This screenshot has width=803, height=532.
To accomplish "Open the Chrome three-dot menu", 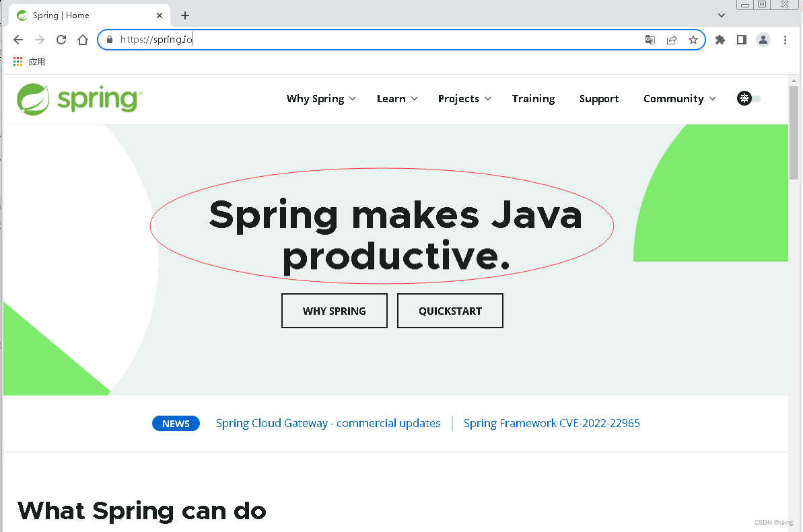I will [785, 40].
